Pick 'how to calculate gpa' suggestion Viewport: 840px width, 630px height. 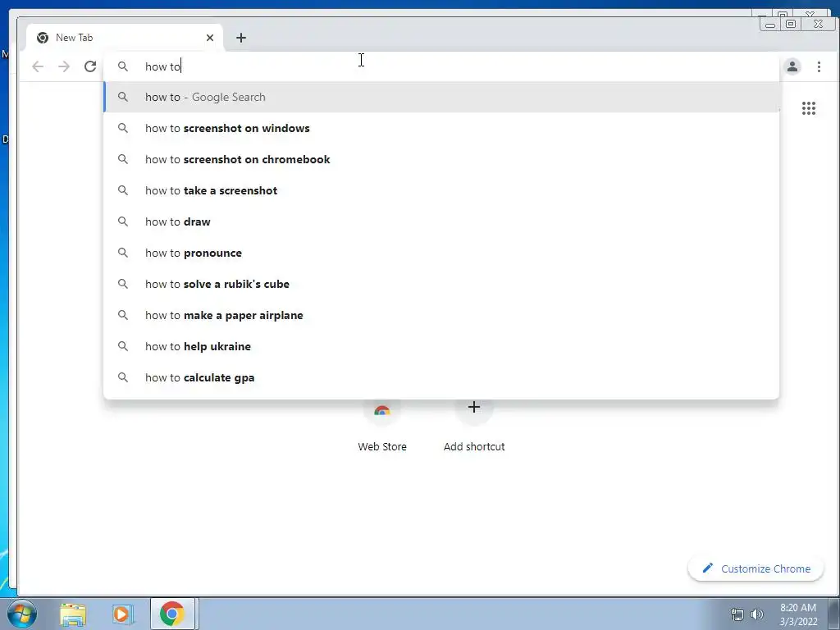click(441, 377)
